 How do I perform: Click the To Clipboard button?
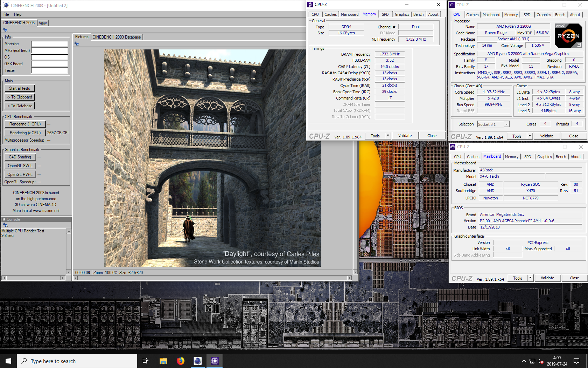[20, 97]
